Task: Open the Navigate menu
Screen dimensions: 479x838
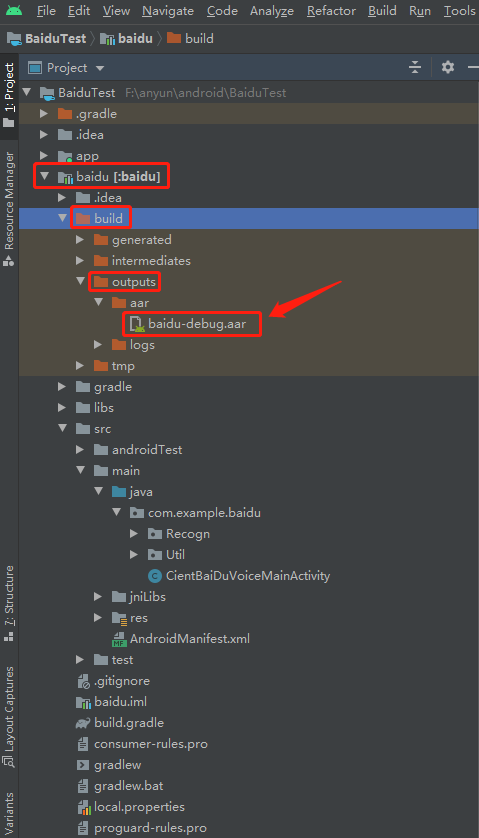Action: click(x=168, y=11)
